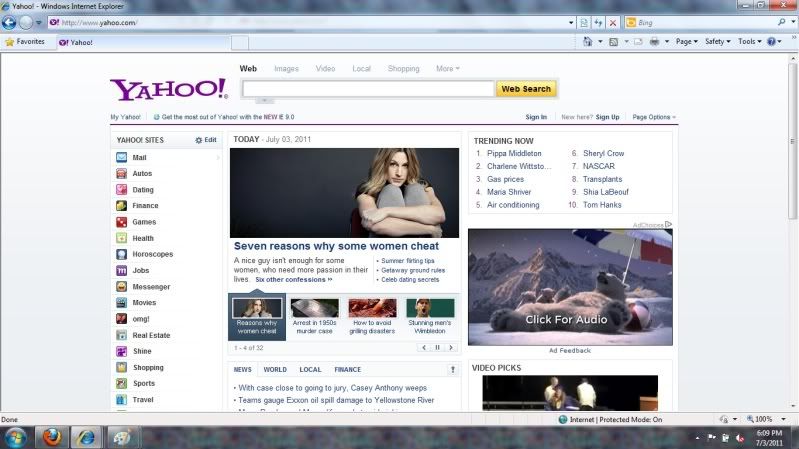Expand the address bar history dropdown
Screen dimensions: 799x449
pos(571,22)
